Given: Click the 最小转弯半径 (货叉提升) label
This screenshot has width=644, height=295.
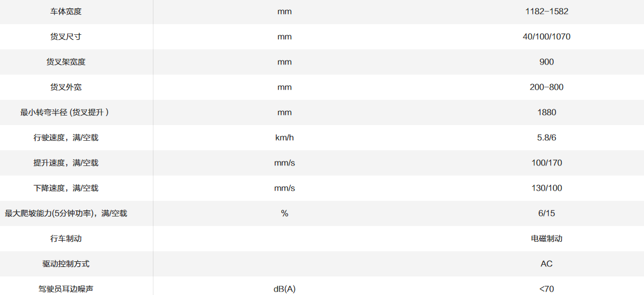Looking at the screenshot, I should click(64, 112).
